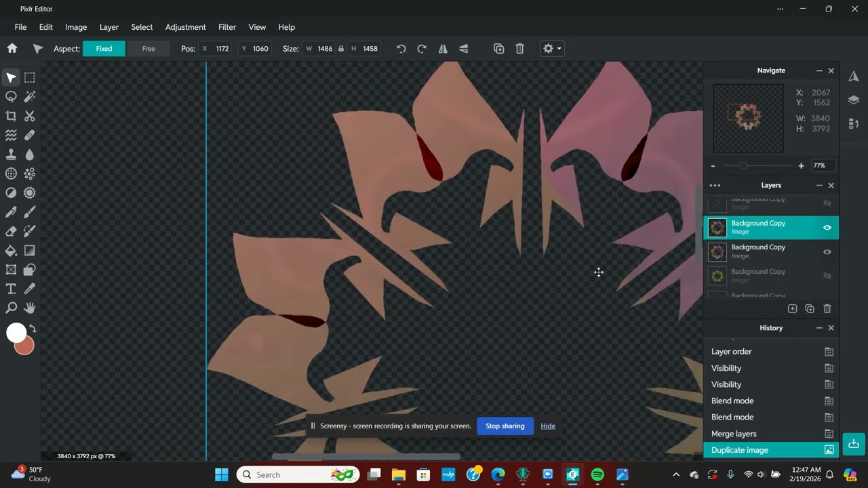Open the salmon background color swatch
The image size is (868, 488).
[26, 348]
